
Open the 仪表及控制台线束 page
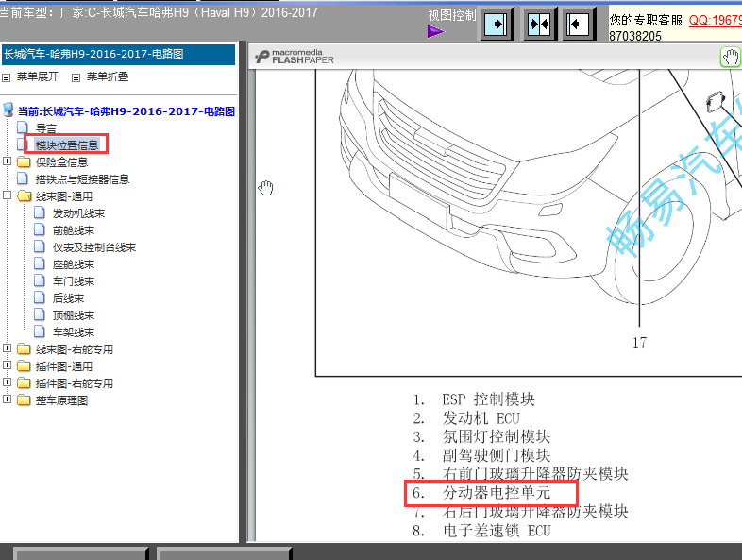(94, 247)
